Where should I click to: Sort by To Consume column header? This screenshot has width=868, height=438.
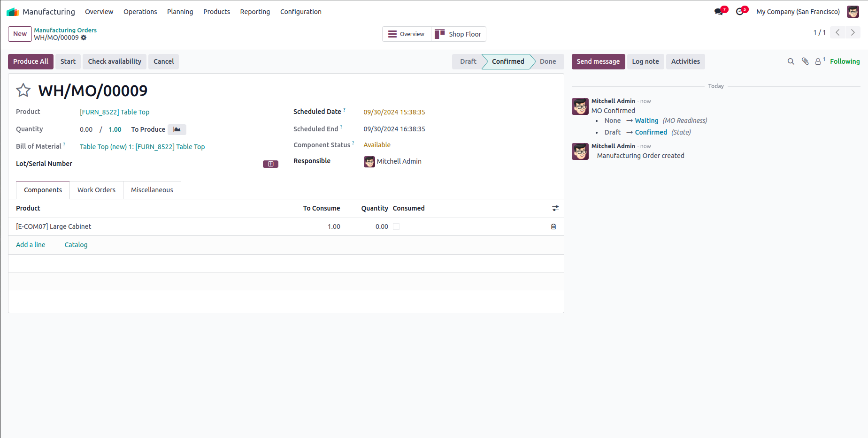coord(322,208)
